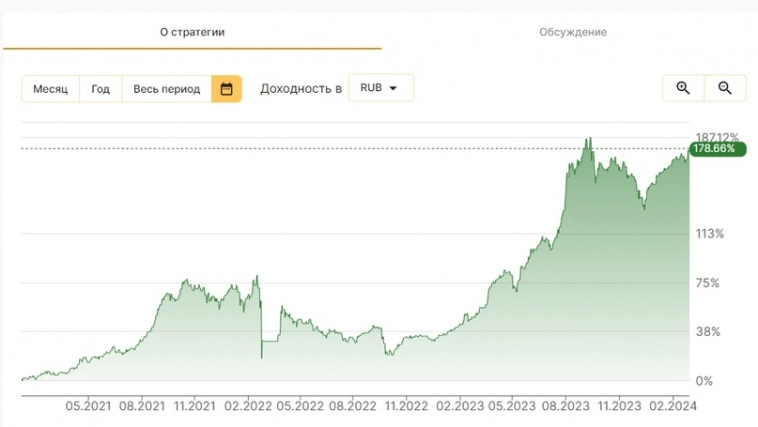
Task: Click the chart peak near 187.12%
Action: pos(588,140)
